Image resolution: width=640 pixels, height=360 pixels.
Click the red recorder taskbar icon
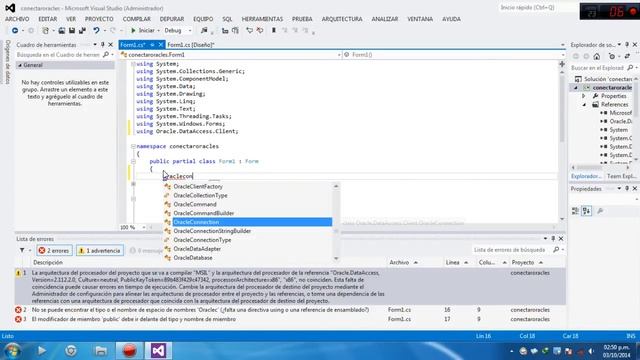tap(129, 351)
